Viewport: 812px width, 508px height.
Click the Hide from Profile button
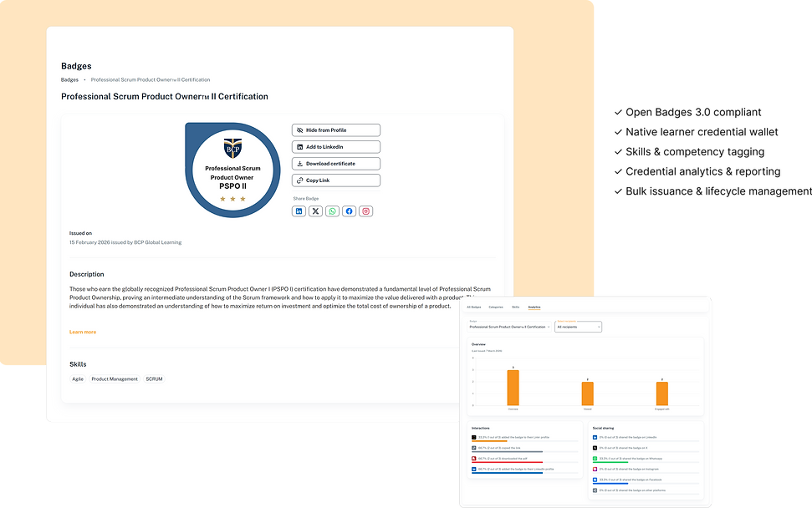[x=336, y=130]
